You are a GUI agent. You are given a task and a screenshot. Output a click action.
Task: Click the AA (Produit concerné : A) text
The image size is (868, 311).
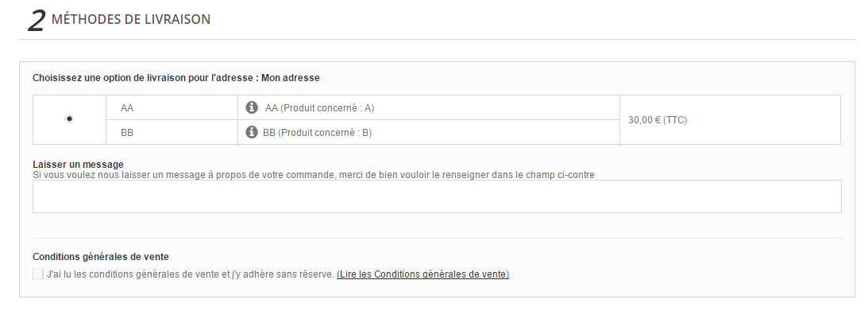point(319,108)
